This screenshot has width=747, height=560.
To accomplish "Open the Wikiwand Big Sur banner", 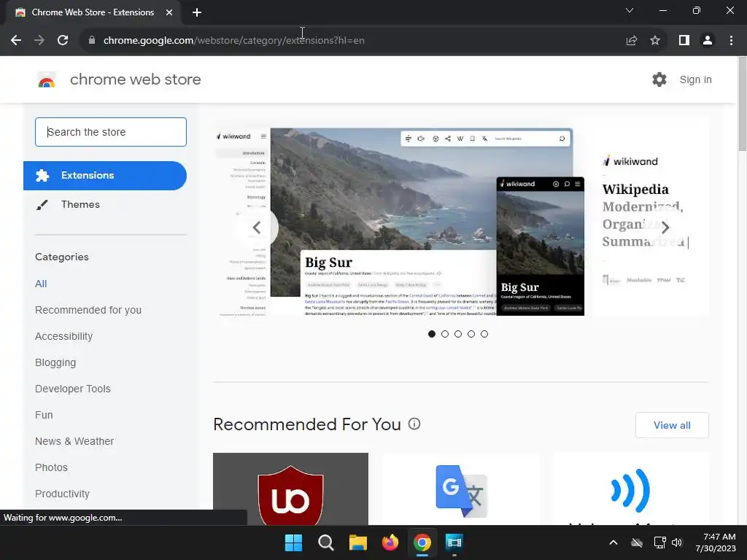I will (461, 217).
